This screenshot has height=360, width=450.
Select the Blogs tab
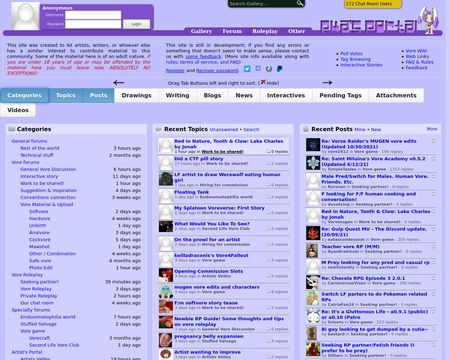[212, 95]
